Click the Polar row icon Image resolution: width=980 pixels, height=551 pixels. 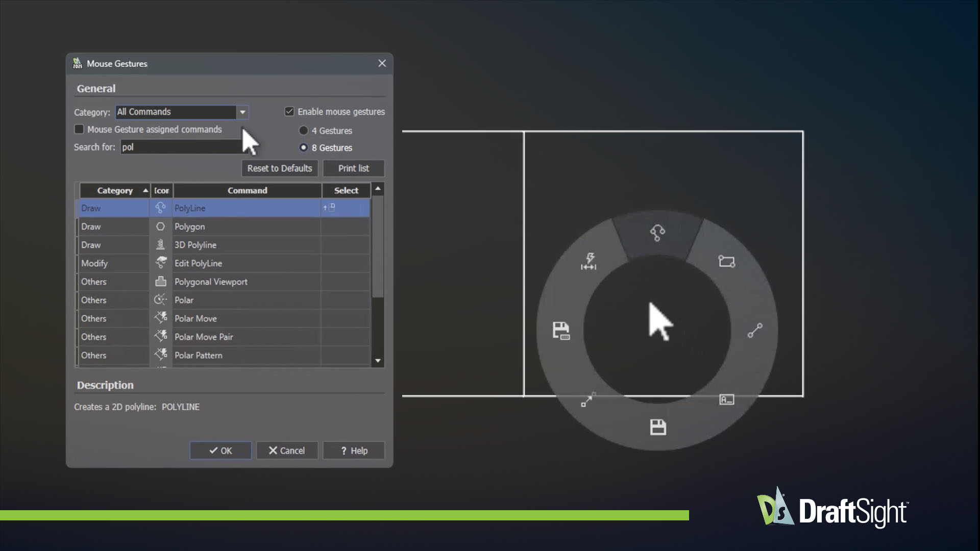[160, 299]
